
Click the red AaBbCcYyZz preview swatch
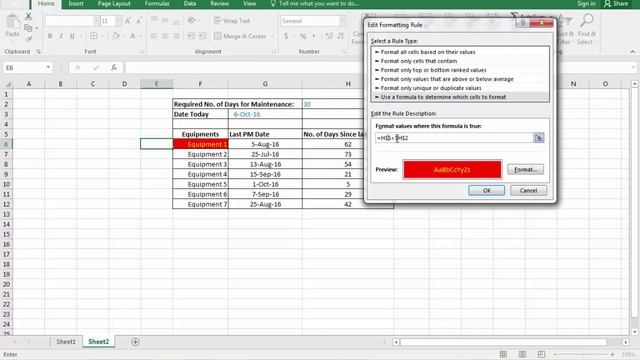tap(452, 169)
